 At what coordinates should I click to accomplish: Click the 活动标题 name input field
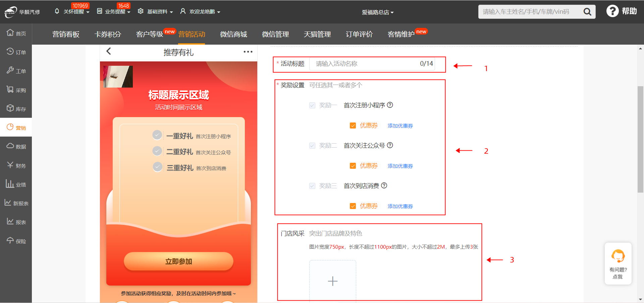coord(372,64)
